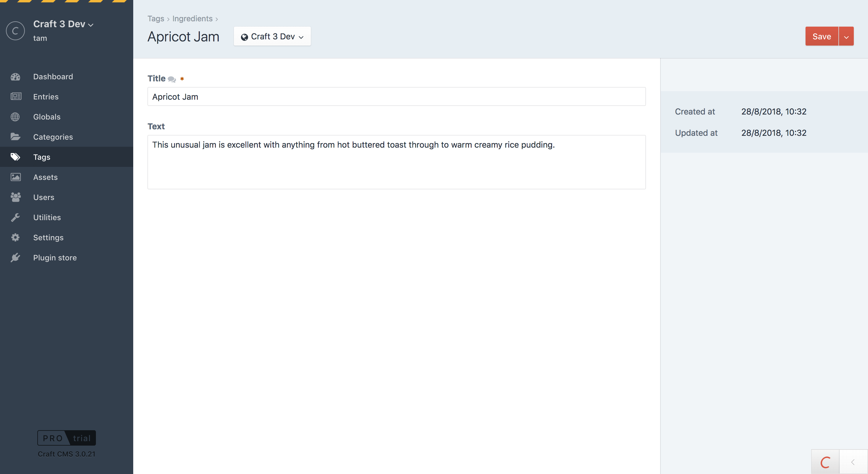Click the Plugin store plug icon
Screen dimensions: 868x474
click(x=15, y=258)
